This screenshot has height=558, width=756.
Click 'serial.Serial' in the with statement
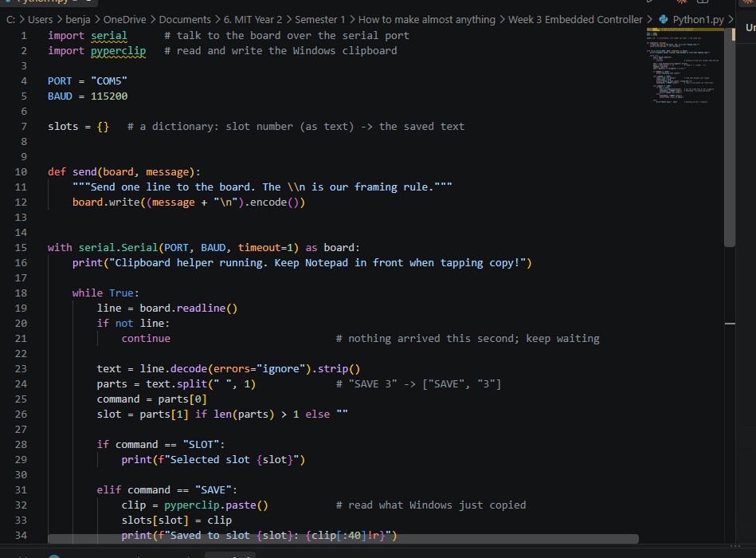click(118, 247)
